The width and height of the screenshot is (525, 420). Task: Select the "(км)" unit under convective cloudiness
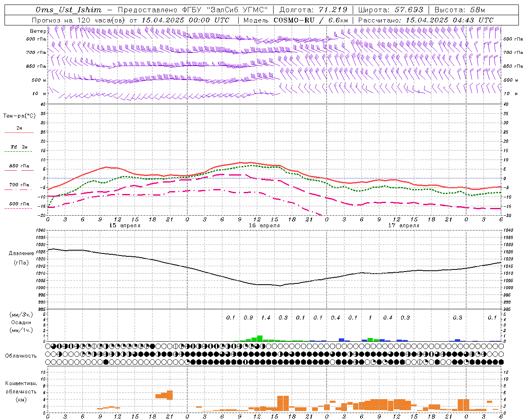pyautogui.click(x=21, y=399)
